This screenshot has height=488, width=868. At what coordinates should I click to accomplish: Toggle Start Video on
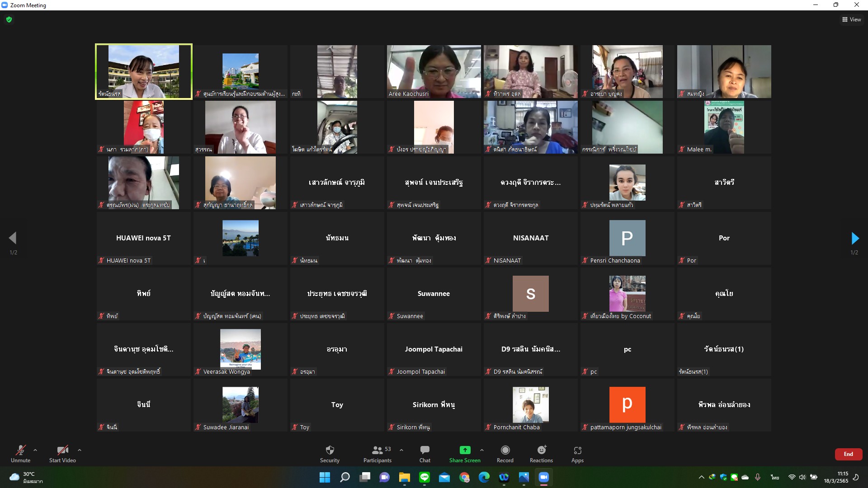(62, 450)
